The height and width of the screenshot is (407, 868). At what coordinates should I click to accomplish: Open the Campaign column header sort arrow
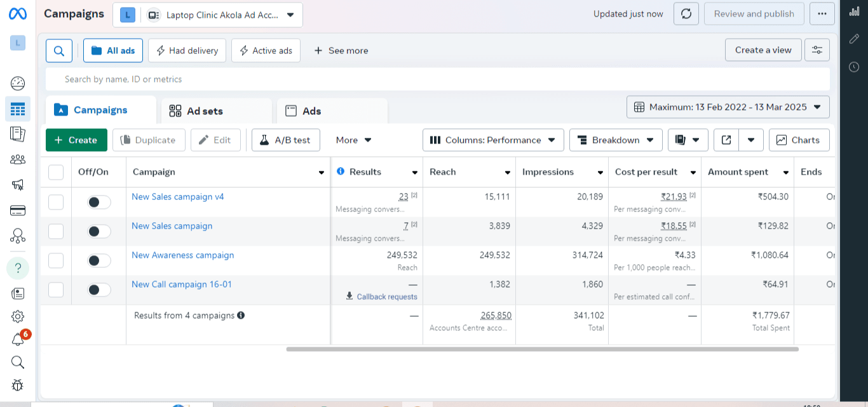[x=322, y=173]
